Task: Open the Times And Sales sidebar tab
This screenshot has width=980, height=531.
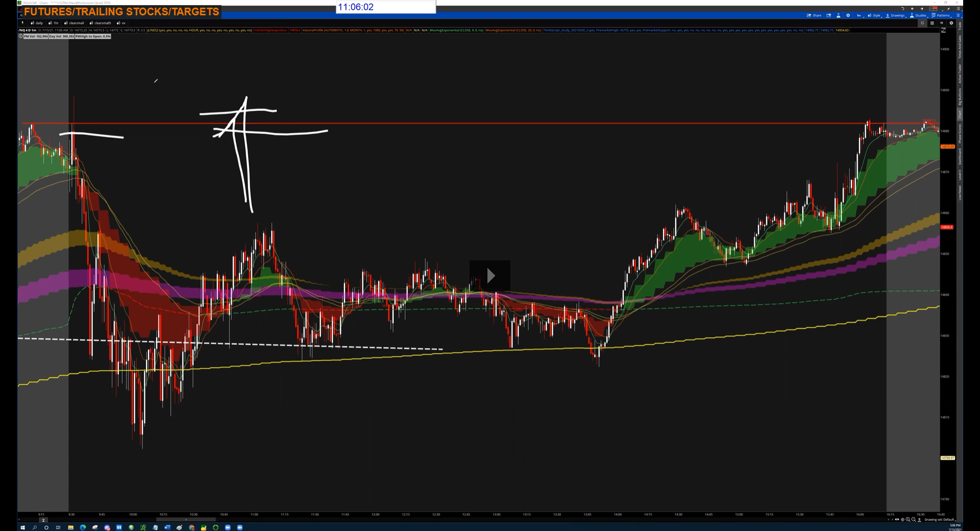Action: pos(960,47)
